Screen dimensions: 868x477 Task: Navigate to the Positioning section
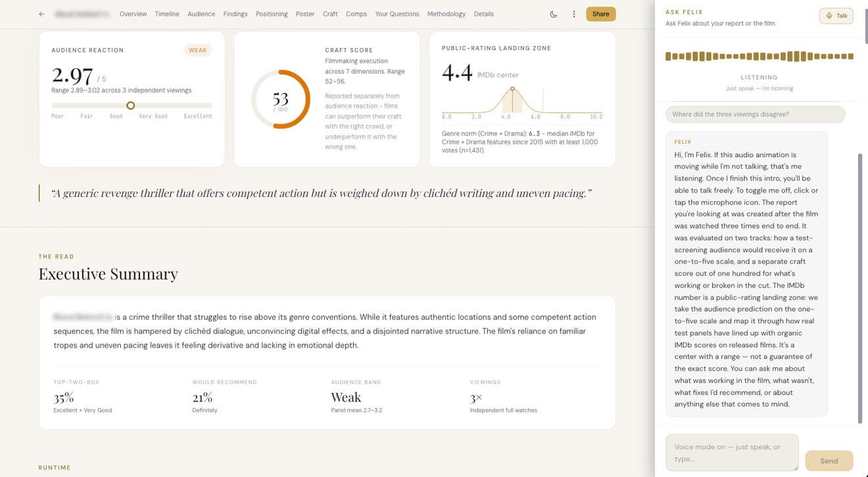pos(272,14)
